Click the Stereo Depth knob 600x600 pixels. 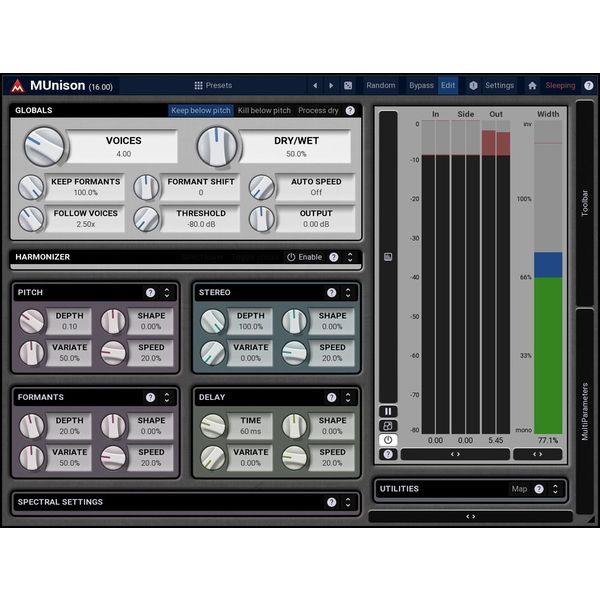click(x=213, y=321)
